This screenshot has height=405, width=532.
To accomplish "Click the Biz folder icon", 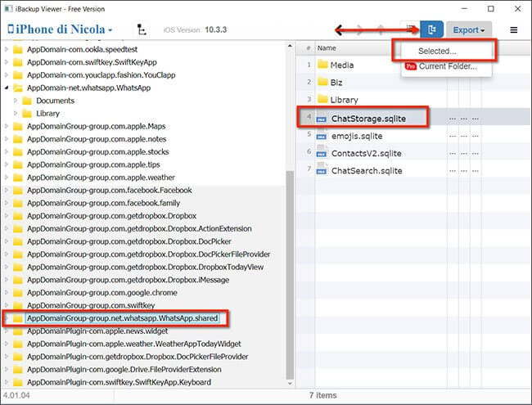I will tap(322, 81).
